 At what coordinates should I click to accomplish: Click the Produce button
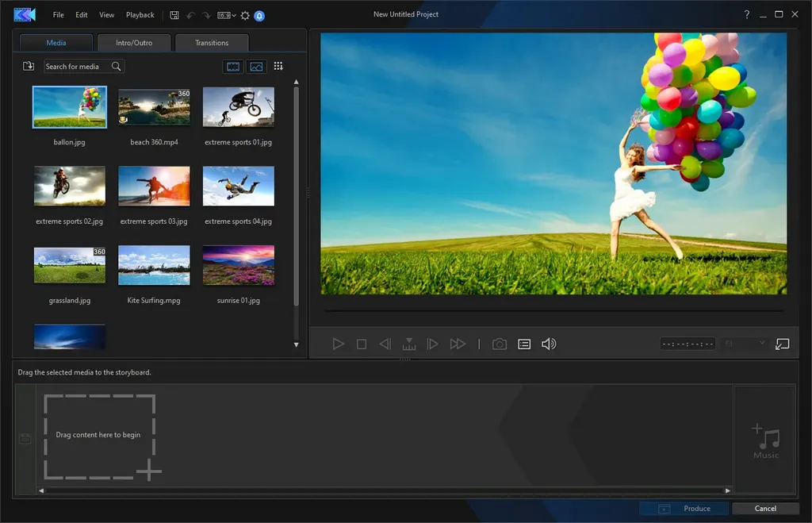[x=685, y=509]
